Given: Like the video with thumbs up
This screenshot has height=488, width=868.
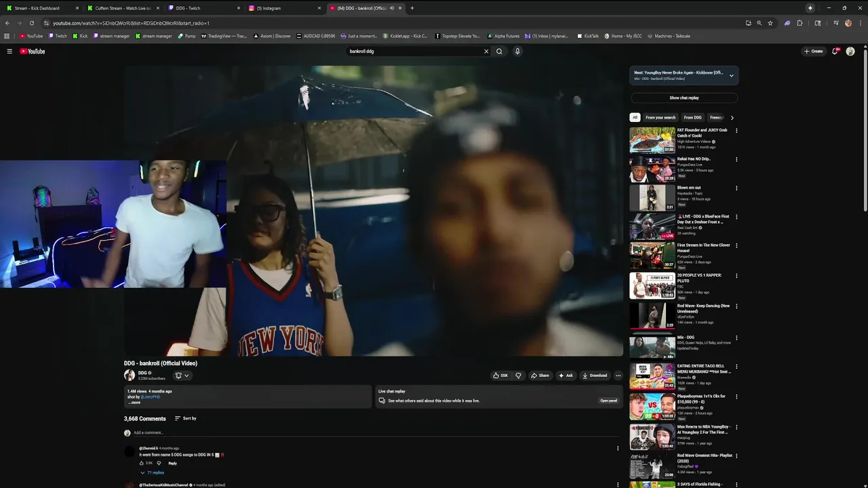Looking at the screenshot, I should (500, 375).
